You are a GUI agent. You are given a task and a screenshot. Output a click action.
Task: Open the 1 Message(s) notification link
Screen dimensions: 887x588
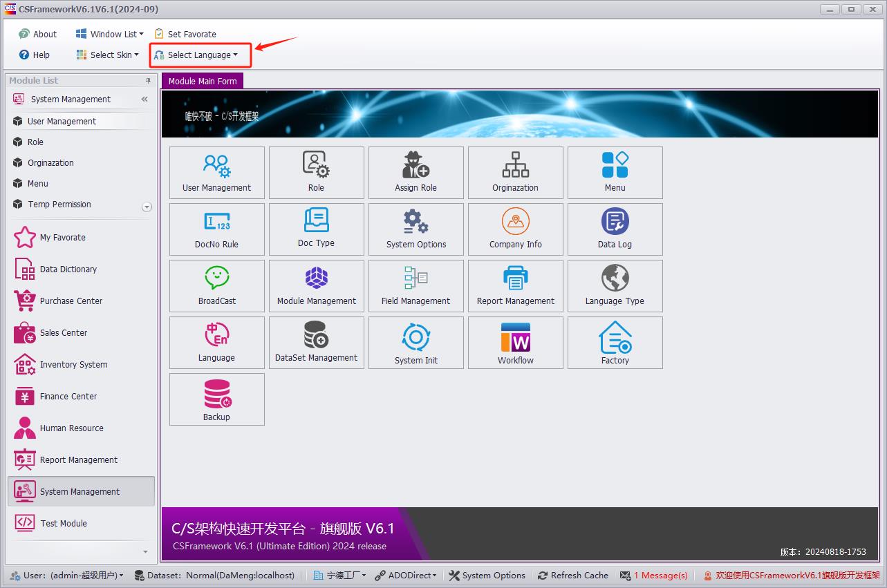pos(660,576)
